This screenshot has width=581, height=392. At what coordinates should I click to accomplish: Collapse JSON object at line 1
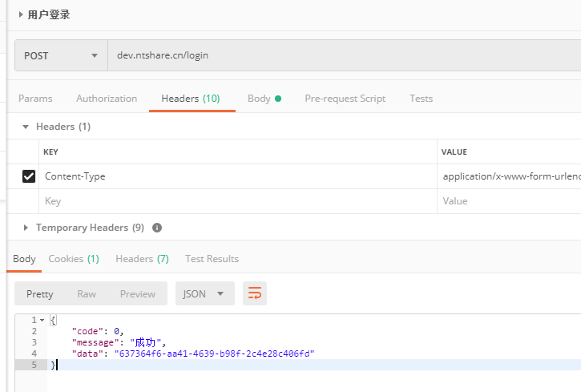tap(42, 320)
